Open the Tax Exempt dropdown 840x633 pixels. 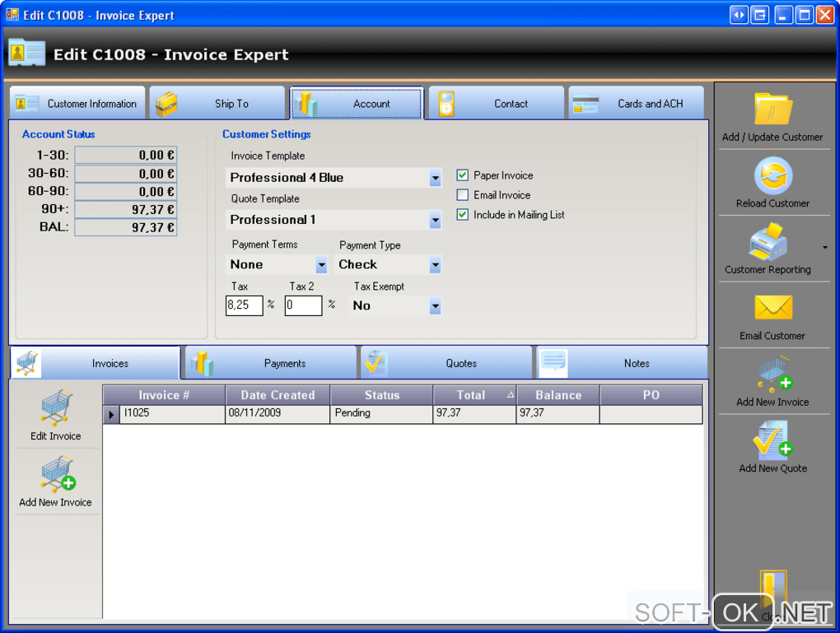(x=435, y=306)
